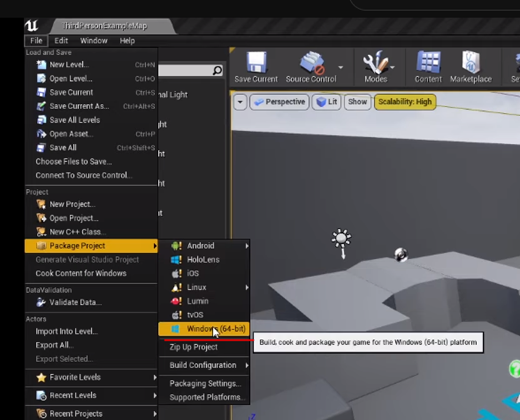Click the New Level icon in File menu
The image size is (520, 420).
pyautogui.click(x=41, y=64)
